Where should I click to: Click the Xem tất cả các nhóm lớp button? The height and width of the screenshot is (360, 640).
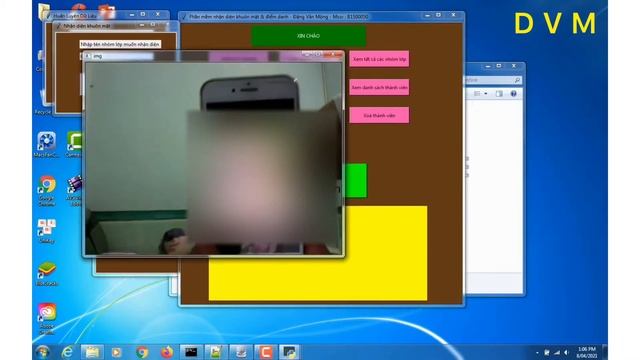point(379,59)
